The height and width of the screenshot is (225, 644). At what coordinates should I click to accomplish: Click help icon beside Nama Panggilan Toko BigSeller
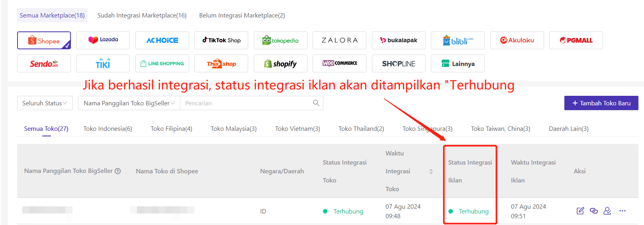point(117,171)
